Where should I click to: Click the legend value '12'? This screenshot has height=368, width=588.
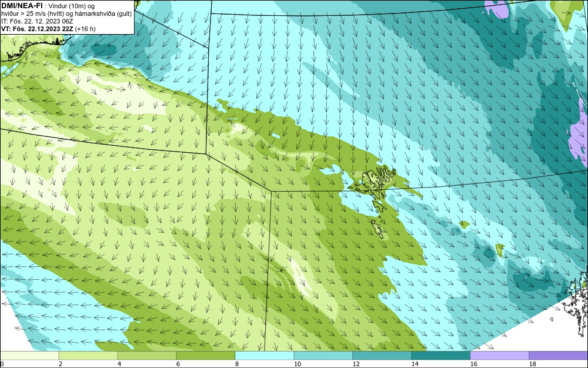click(356, 364)
